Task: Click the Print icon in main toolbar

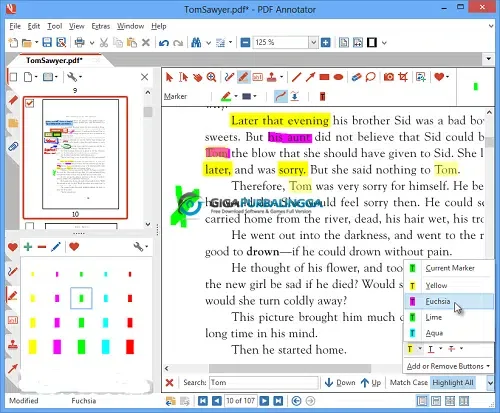Action: (x=80, y=42)
